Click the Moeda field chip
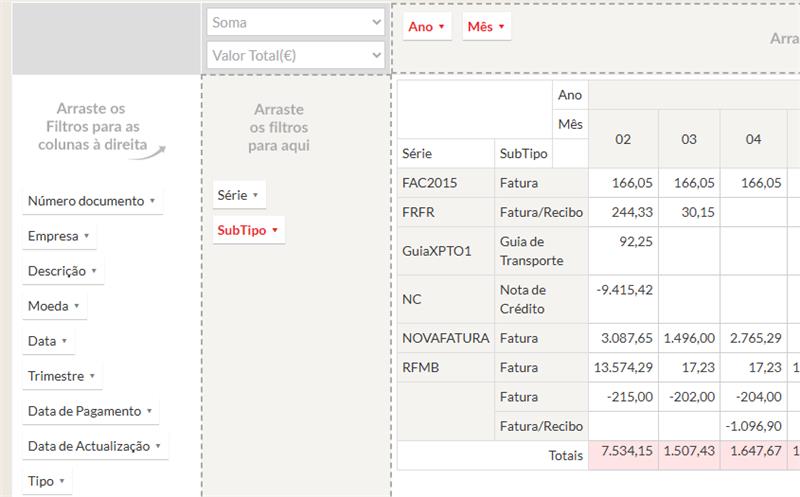800x497 pixels. (x=54, y=306)
